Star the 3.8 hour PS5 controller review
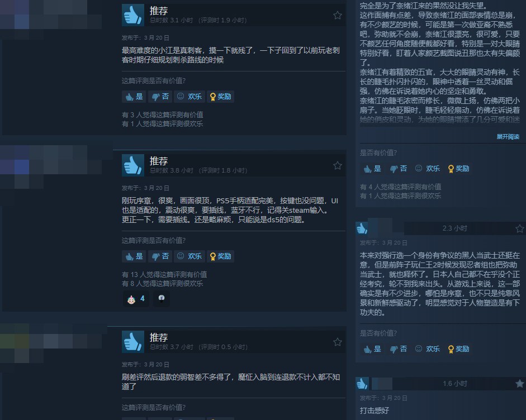Image resolution: width=526 pixels, height=420 pixels. (338, 165)
